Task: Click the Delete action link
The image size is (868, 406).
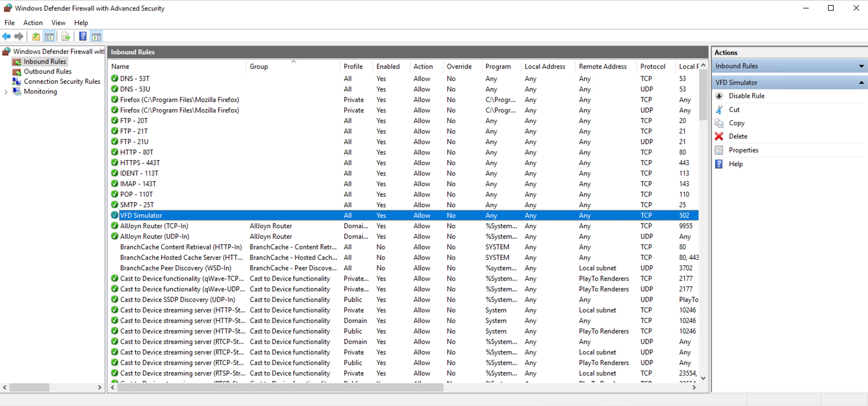Action: click(x=738, y=136)
